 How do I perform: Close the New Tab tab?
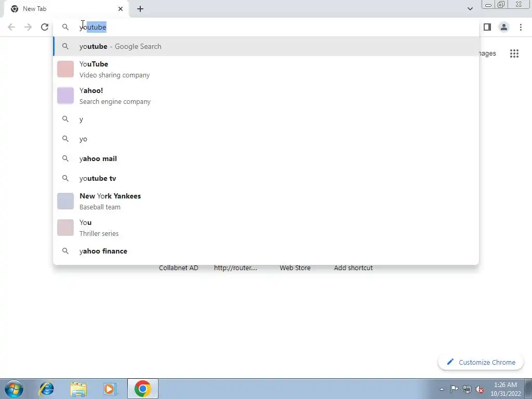tap(121, 9)
